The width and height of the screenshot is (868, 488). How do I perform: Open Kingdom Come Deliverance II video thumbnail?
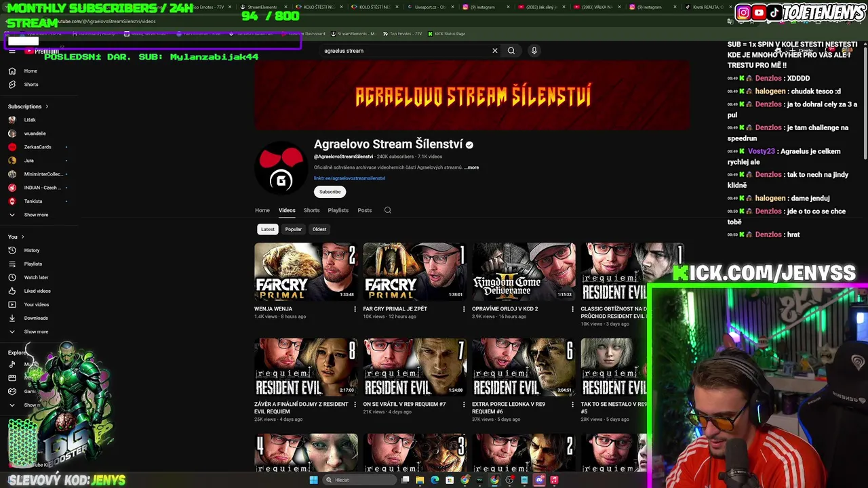coord(524,272)
